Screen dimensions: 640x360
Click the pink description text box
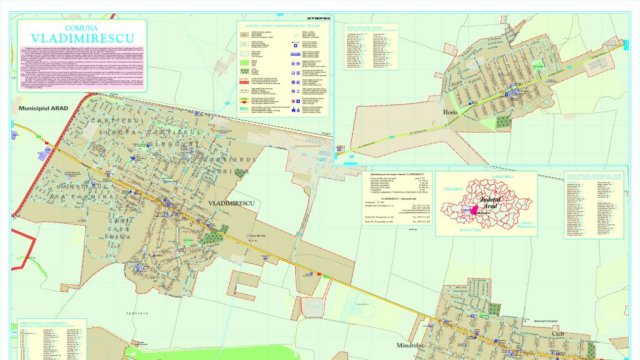(x=82, y=68)
